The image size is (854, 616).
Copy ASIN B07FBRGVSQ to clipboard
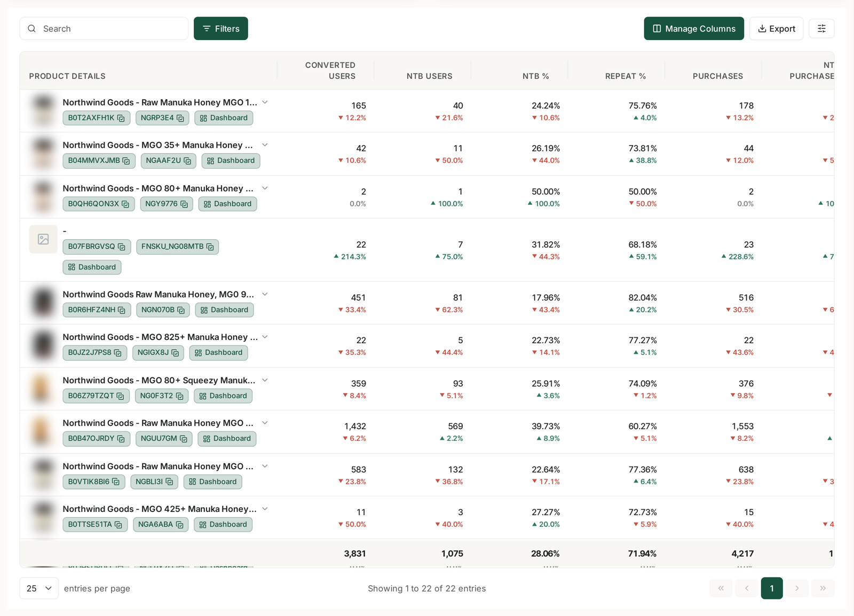(x=122, y=247)
